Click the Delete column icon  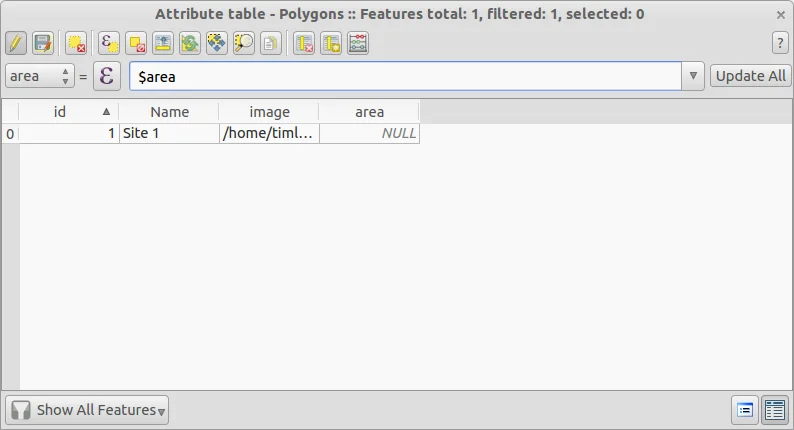pos(305,43)
